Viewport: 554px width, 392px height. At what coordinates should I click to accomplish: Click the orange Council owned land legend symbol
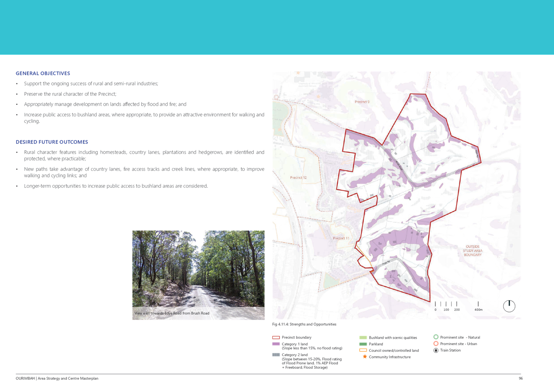[363, 350]
